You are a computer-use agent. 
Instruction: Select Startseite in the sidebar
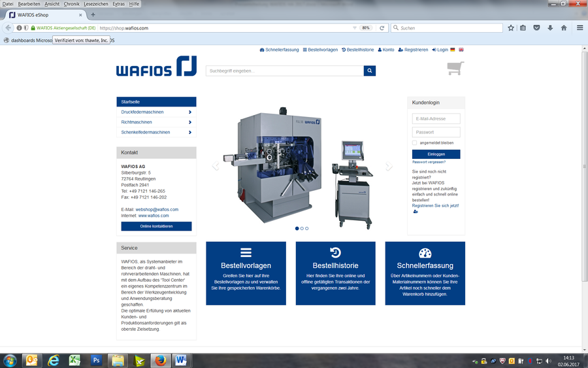156,102
